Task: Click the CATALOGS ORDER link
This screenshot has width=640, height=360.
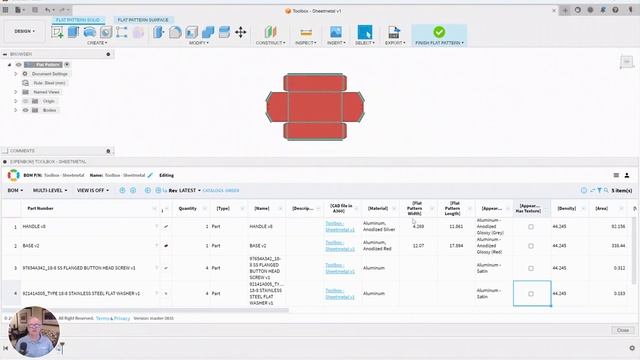Action: [221, 191]
